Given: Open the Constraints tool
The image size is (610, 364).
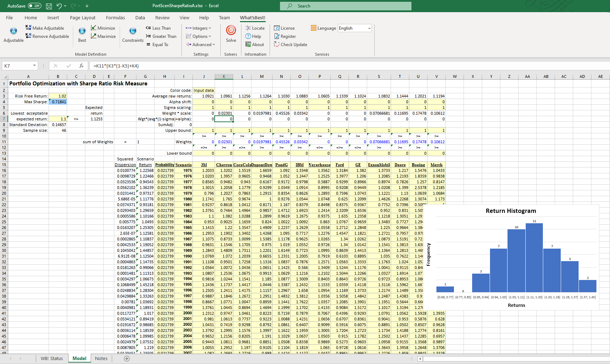Looking at the screenshot, I should click(132, 31).
